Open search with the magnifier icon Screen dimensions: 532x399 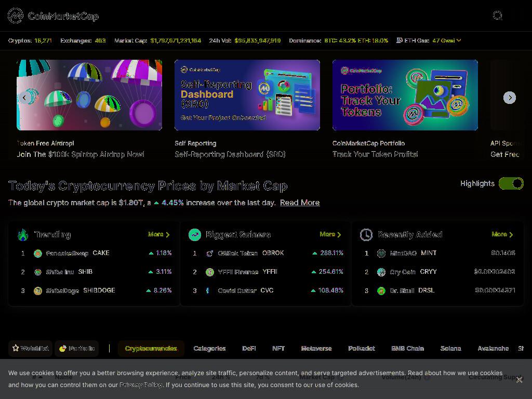click(497, 16)
